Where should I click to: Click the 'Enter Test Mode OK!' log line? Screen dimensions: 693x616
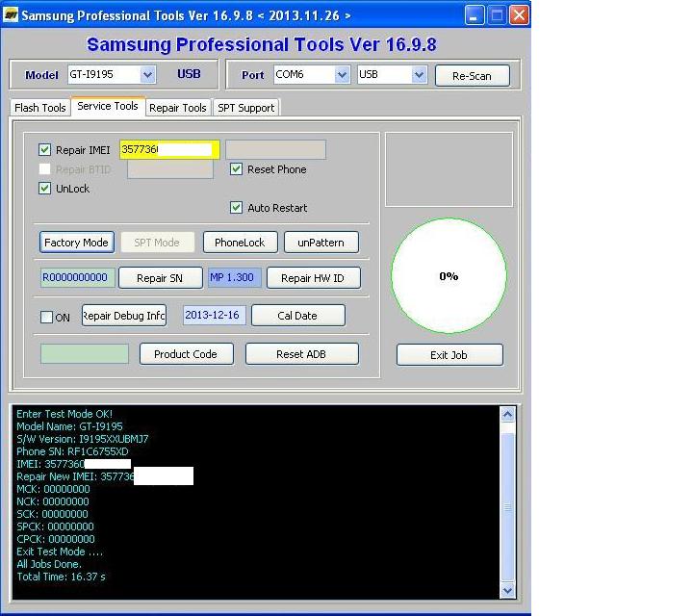pyautogui.click(x=64, y=414)
